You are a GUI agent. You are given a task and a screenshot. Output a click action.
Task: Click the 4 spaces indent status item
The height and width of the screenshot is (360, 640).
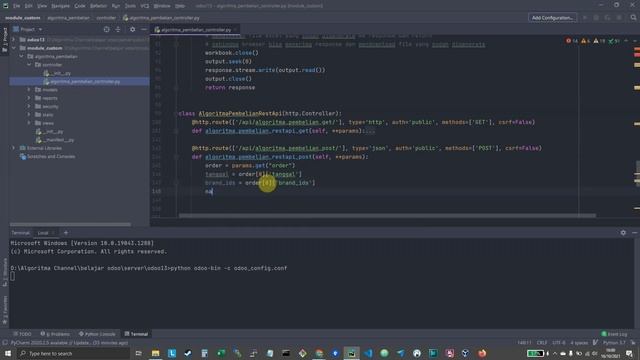point(579,343)
